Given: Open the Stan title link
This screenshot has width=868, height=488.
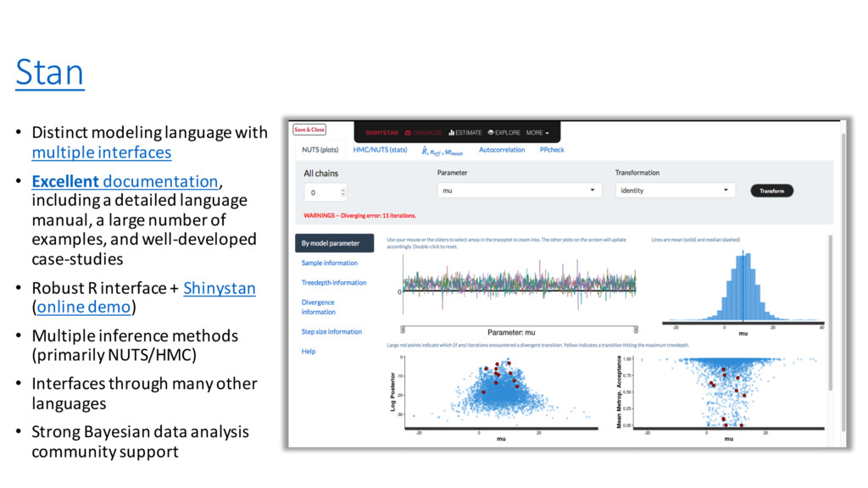Looking at the screenshot, I should pos(50,73).
